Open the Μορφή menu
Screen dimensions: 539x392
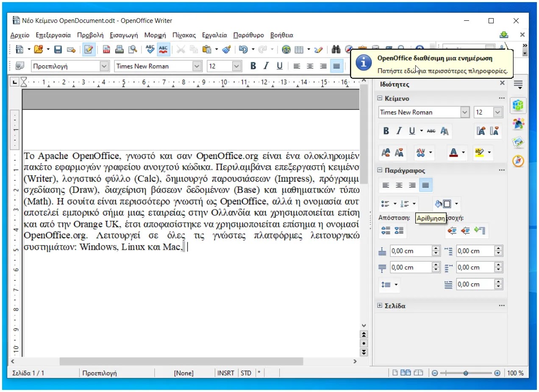pyautogui.click(x=155, y=35)
